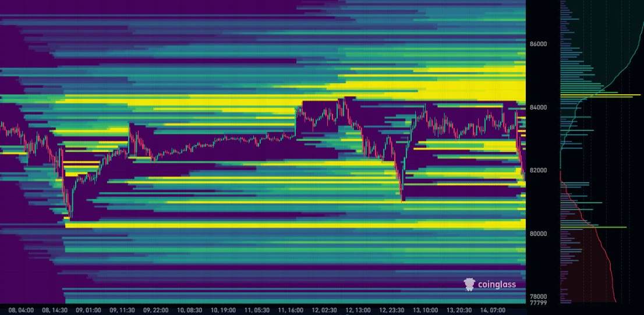The width and height of the screenshot is (644, 315).
Task: Select the '09, 22:00' time label
Action: (x=156, y=310)
